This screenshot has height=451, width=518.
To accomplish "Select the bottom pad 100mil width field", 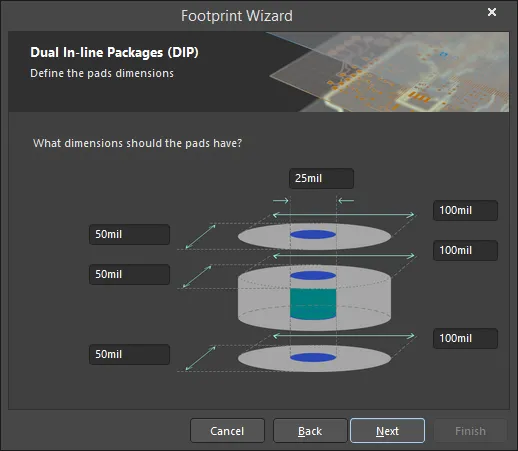I will tap(465, 338).
